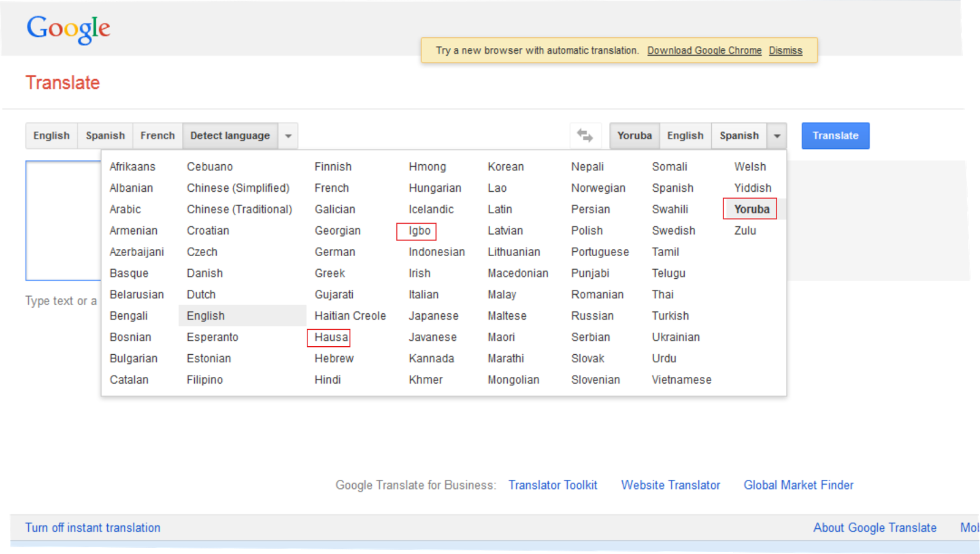Pick Turkish language option
The image size is (980, 554).
670,316
